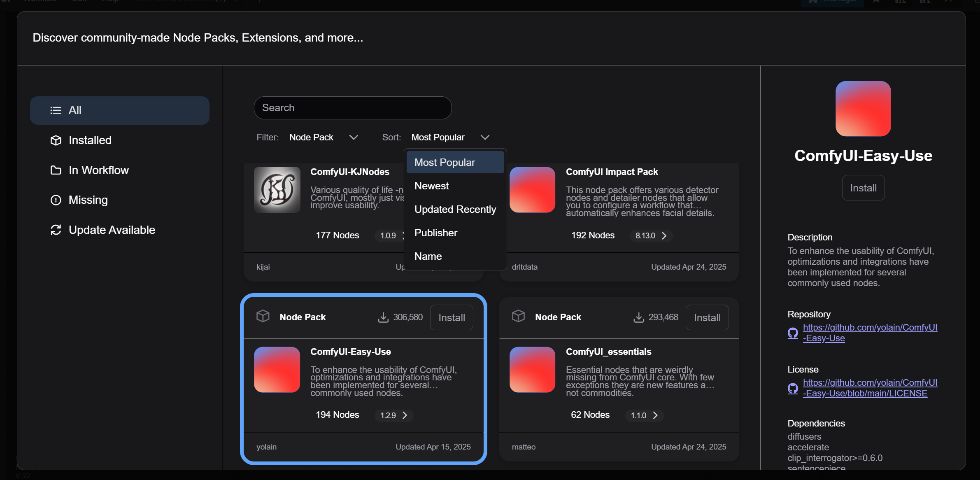The width and height of the screenshot is (980, 480).
Task: Click publisher name kijai
Action: click(x=263, y=267)
